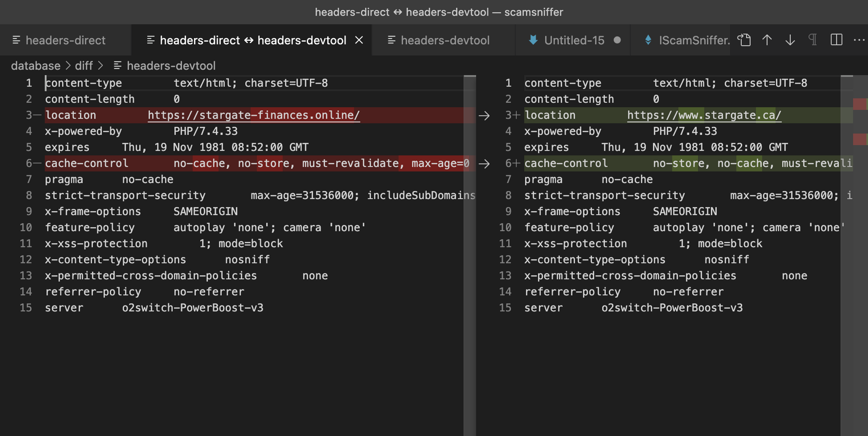Switch to the headers-devtool tab
The height and width of the screenshot is (436, 868).
(445, 40)
